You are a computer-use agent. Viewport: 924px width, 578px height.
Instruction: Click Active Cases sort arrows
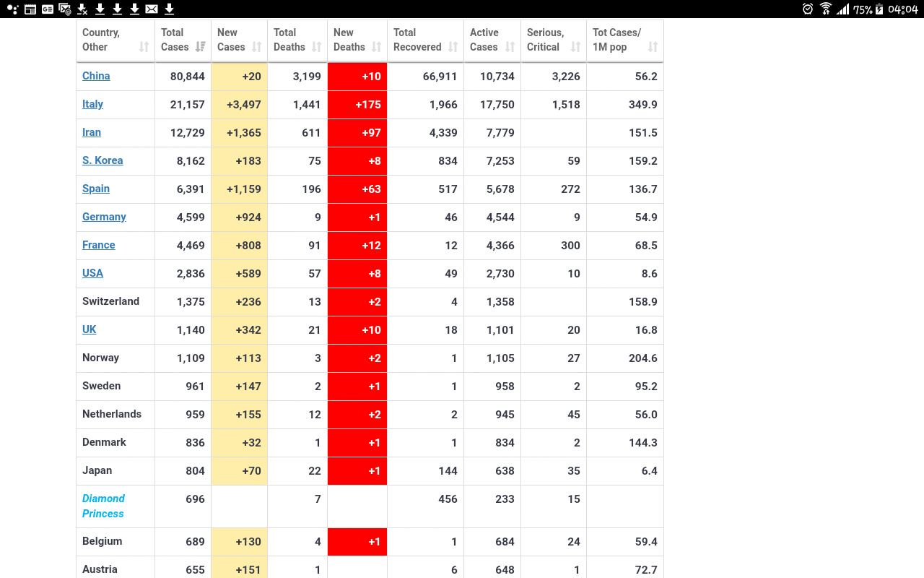(510, 47)
